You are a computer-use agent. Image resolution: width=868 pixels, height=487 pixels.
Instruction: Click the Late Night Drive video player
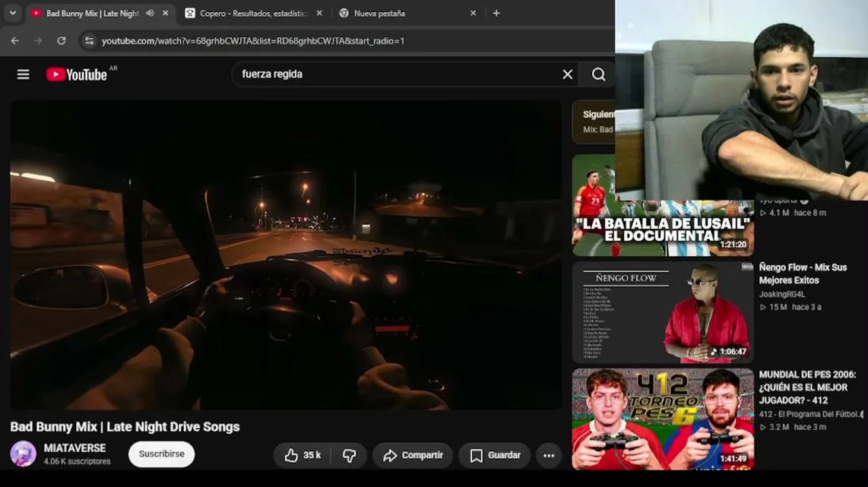[286, 255]
